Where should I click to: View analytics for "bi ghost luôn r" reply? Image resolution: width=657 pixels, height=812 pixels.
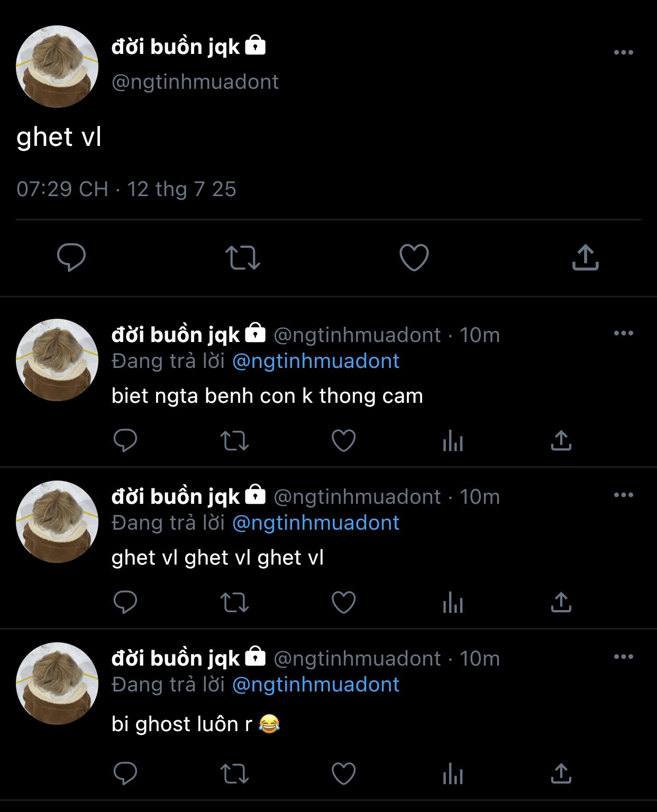tap(453, 774)
